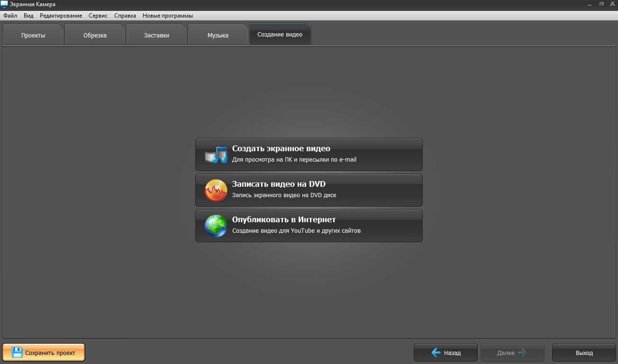Select the Заставки tab
The image size is (618, 364).
point(156,36)
